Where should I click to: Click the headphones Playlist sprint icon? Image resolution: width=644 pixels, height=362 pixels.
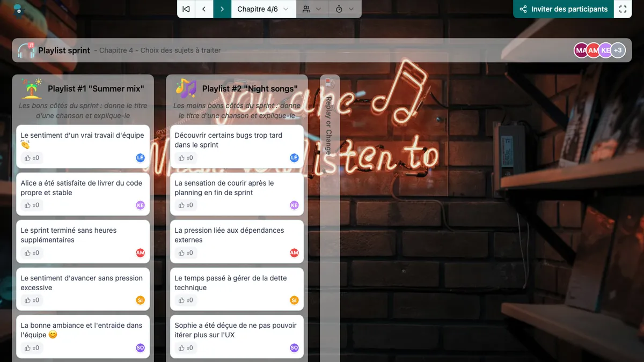26,50
